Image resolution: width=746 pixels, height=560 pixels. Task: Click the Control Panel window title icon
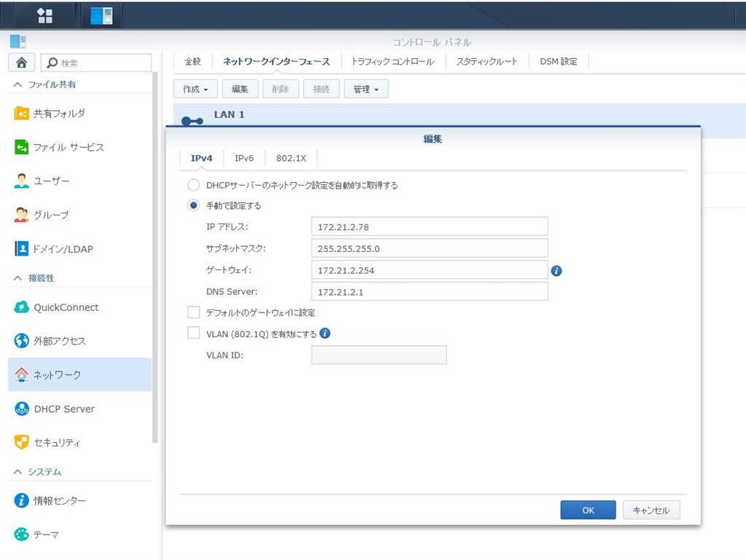tap(17, 42)
